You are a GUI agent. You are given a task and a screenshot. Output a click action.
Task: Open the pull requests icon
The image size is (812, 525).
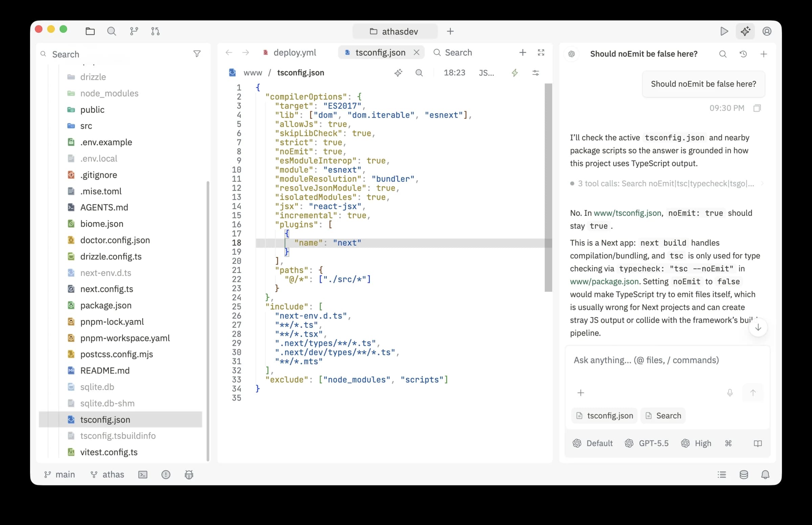(155, 31)
